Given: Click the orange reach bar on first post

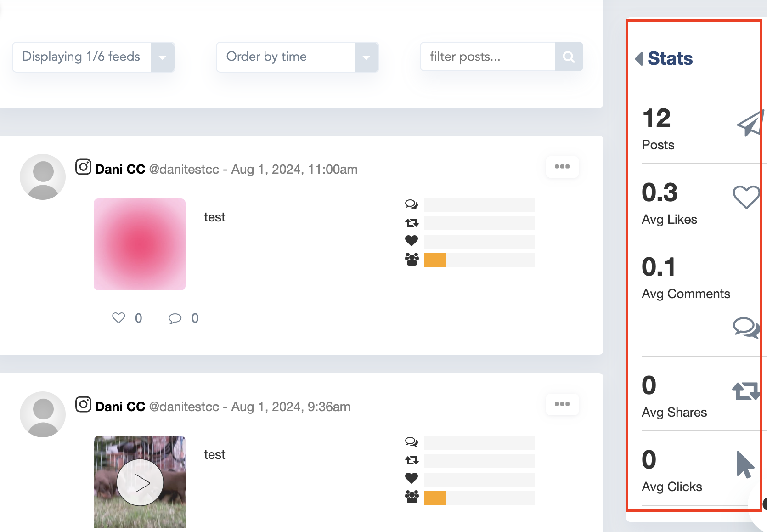Looking at the screenshot, I should [435, 260].
